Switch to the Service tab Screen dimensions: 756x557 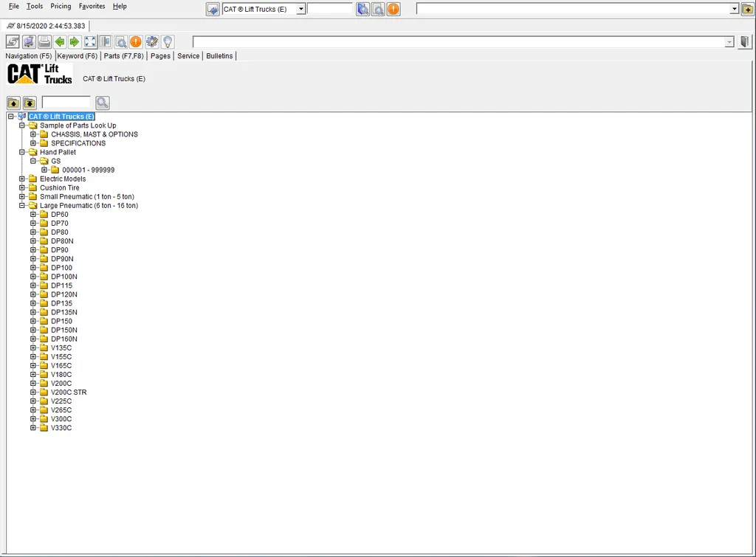tap(188, 56)
